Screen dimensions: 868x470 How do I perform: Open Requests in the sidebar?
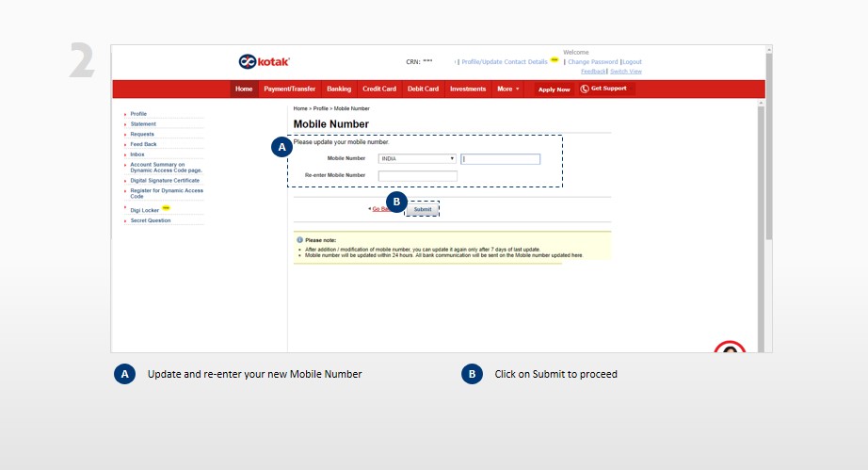tap(142, 134)
